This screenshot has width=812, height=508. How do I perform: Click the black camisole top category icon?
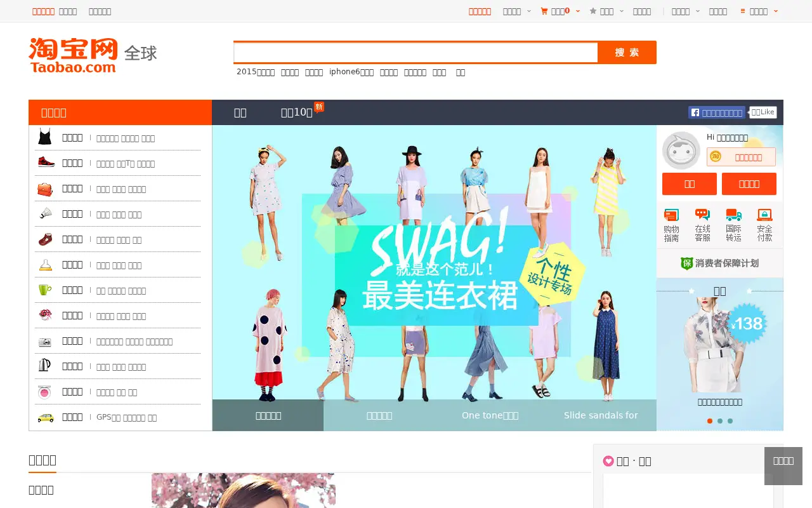pyautogui.click(x=44, y=137)
